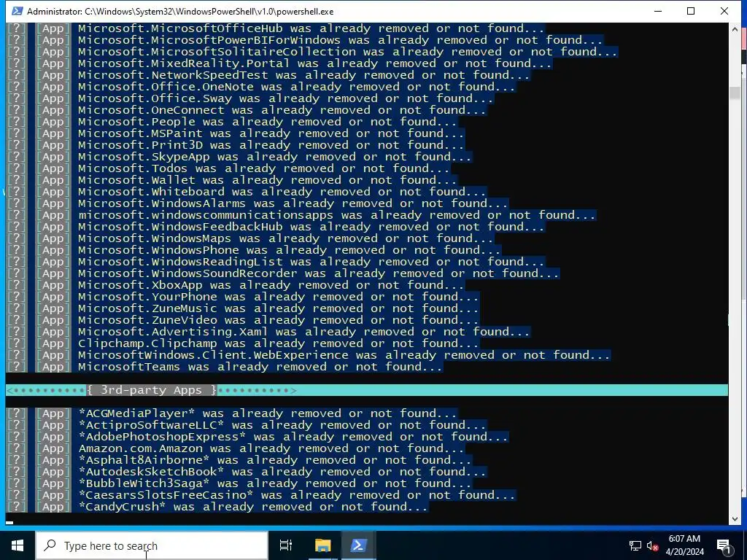Click the Microsoft.Office.Sway line
The width and height of the screenshot is (747, 560).
click(250, 98)
